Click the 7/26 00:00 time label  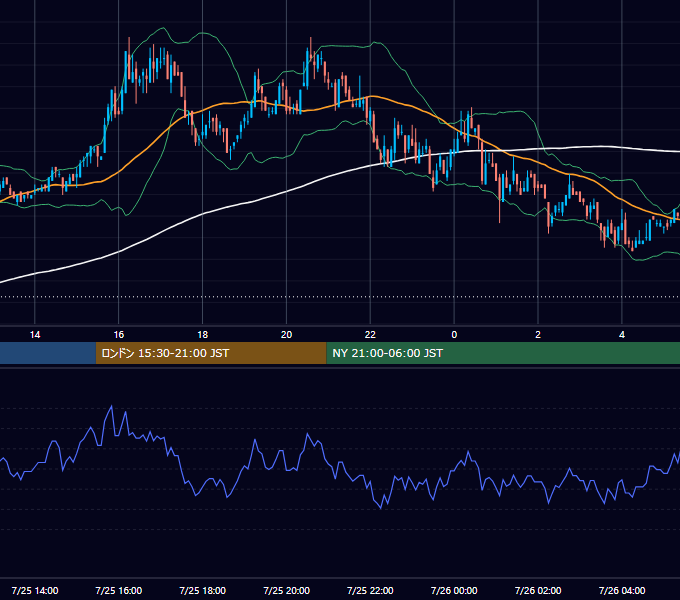click(x=454, y=590)
